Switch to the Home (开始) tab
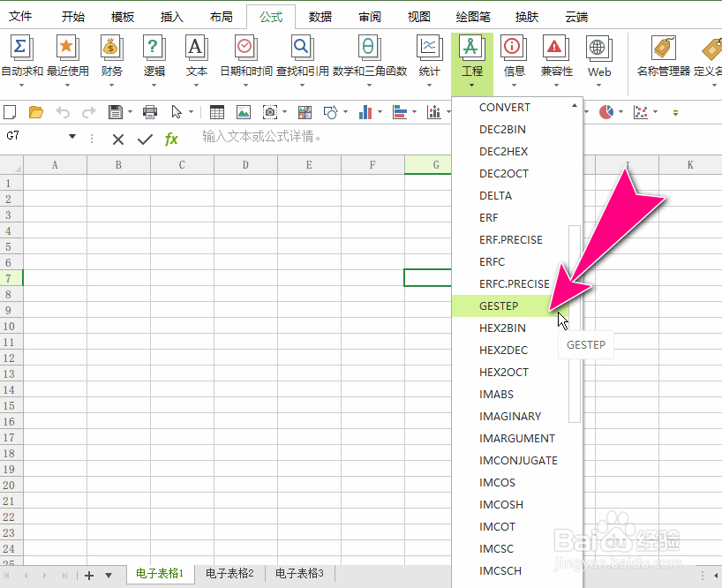Viewport: 722px width, 588px height. click(73, 17)
